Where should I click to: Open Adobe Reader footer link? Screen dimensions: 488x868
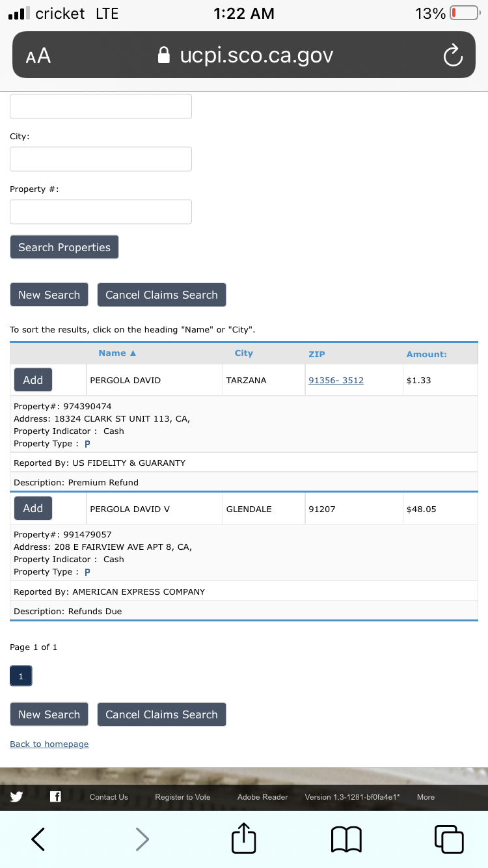click(x=262, y=797)
